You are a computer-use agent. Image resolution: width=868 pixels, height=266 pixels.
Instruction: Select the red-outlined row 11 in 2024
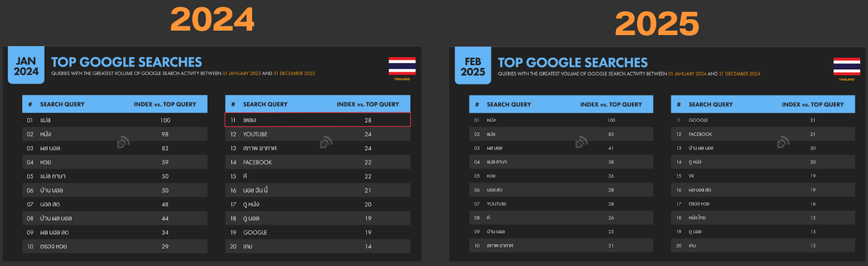[317, 120]
